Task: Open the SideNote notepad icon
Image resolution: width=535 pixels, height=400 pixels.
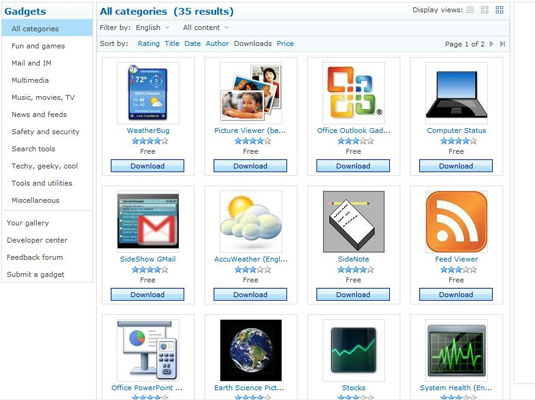Action: coord(353,221)
